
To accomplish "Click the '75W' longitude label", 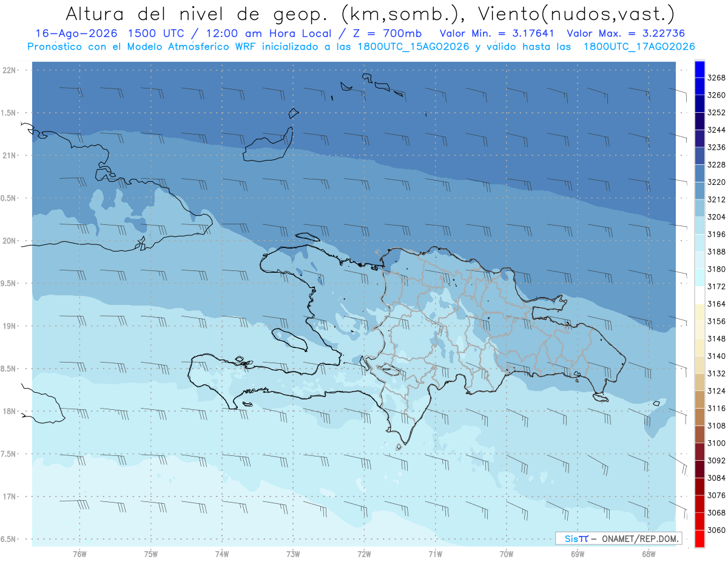I will click(151, 554).
